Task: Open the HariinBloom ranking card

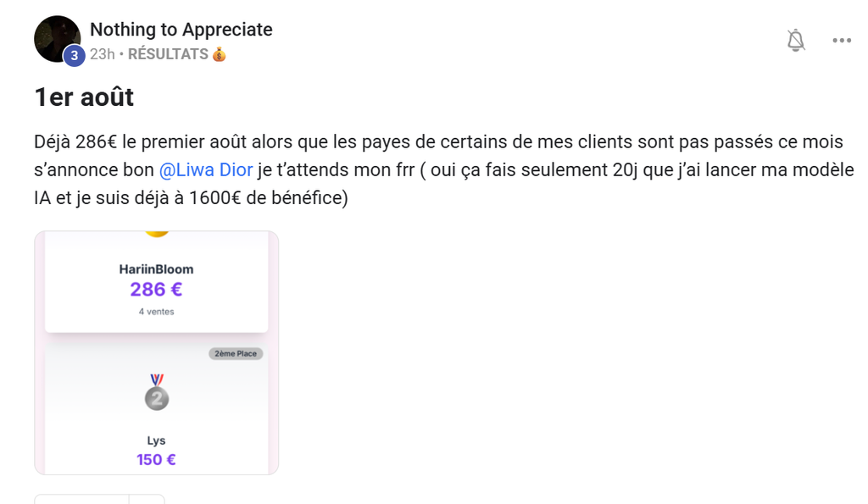Action: point(157,281)
